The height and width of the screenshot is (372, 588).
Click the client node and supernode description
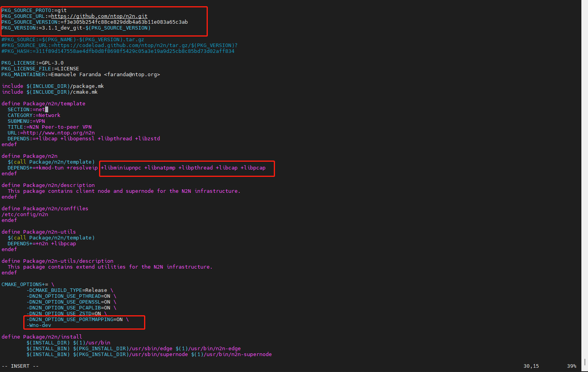[124, 191]
